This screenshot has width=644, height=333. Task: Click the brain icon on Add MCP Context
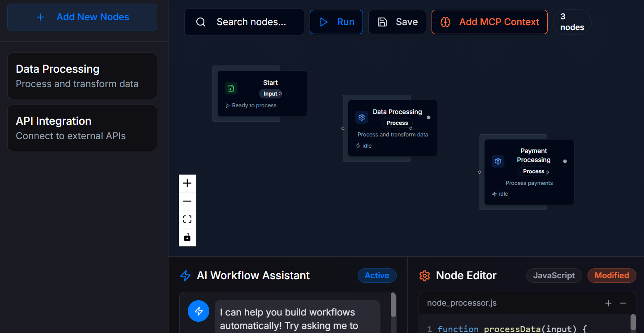click(445, 22)
